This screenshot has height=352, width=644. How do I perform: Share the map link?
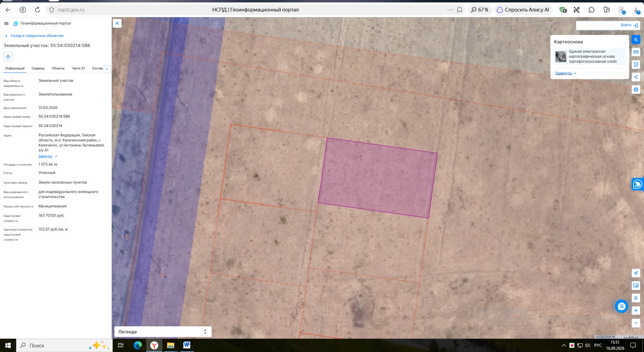tap(636, 77)
